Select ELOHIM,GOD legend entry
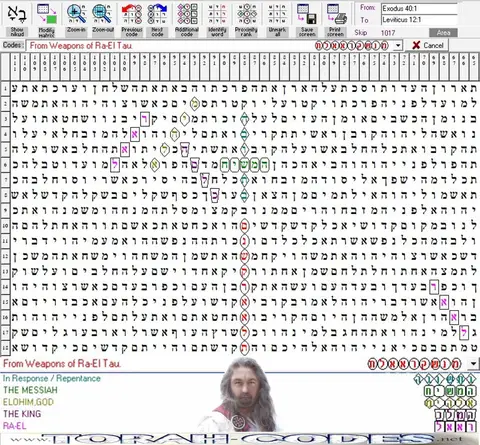480x445 pixels. 28,402
